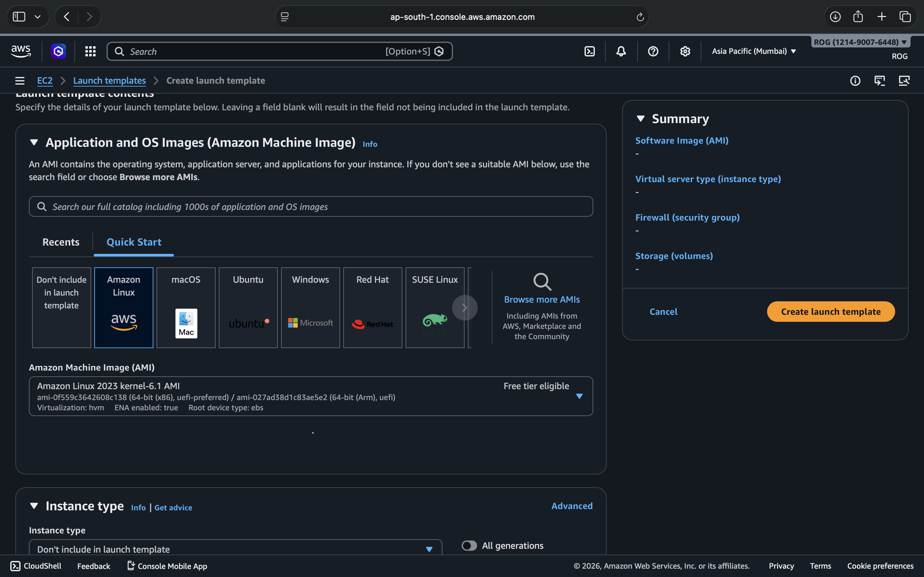The image size is (924, 577).
Task: Click Browse more AMIs magnifier
Action: 542,282
